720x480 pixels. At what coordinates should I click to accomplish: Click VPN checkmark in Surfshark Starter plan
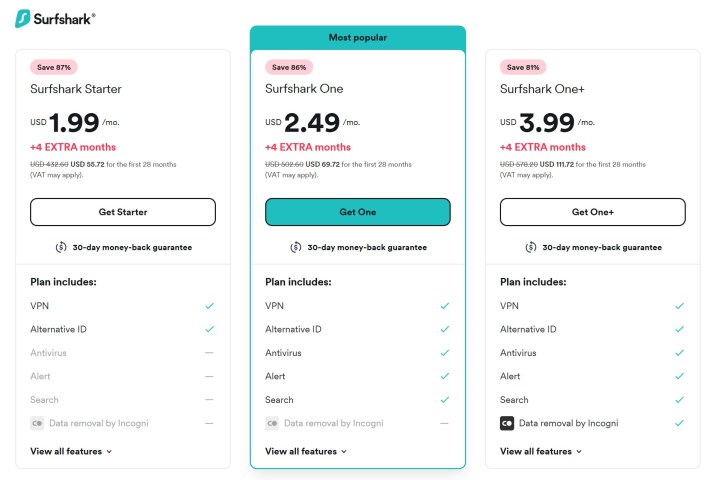[209, 305]
